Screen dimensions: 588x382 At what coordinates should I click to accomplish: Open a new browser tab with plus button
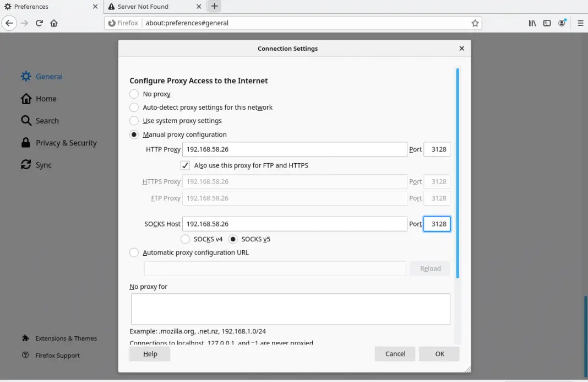click(x=214, y=6)
